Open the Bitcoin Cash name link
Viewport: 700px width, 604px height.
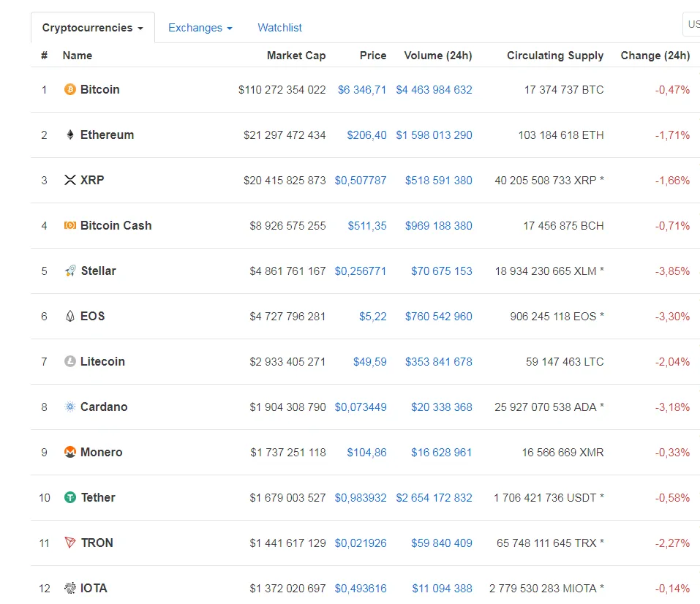click(116, 225)
